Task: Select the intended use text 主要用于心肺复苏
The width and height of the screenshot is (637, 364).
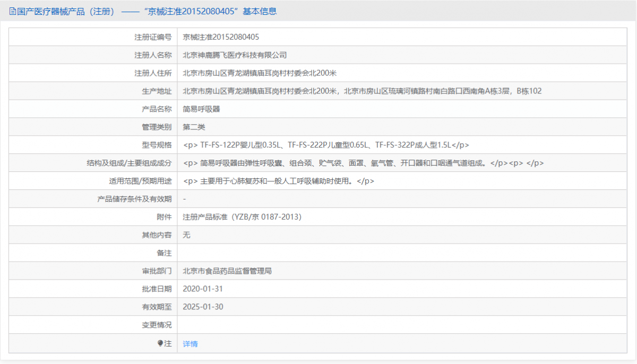Action: tap(279, 181)
